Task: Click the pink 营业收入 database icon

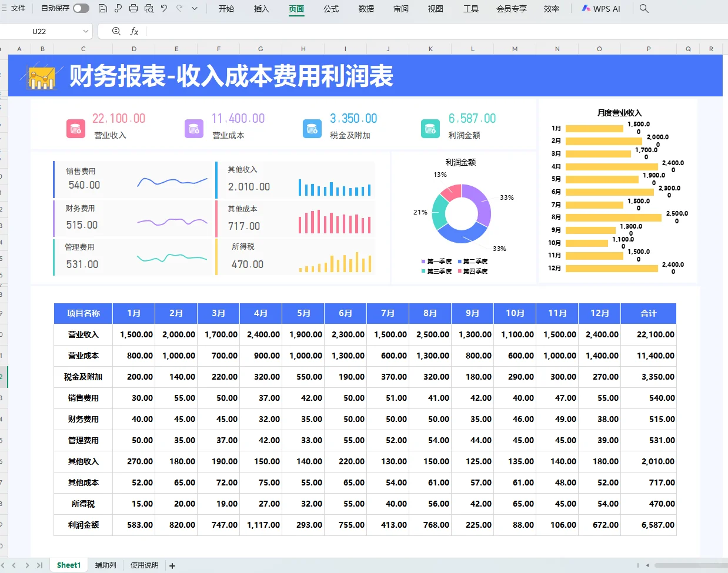Action: click(x=76, y=128)
